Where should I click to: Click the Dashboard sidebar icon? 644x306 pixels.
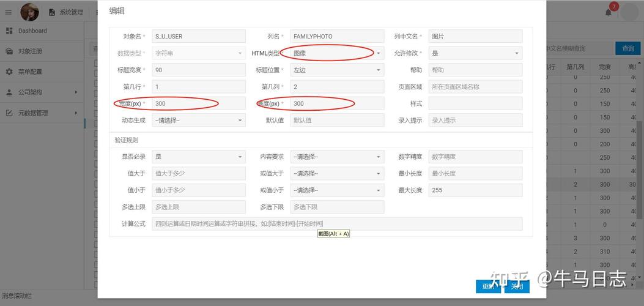click(x=9, y=31)
